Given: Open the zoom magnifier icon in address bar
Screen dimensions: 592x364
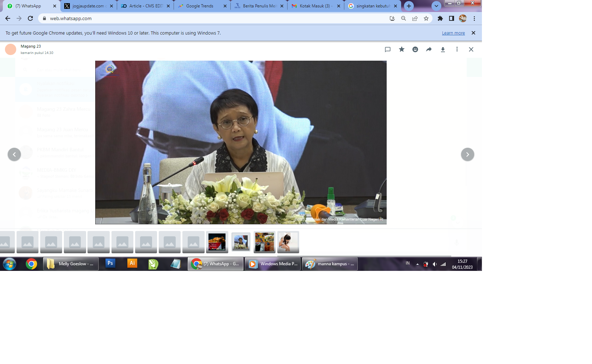Looking at the screenshot, I should point(404,18).
